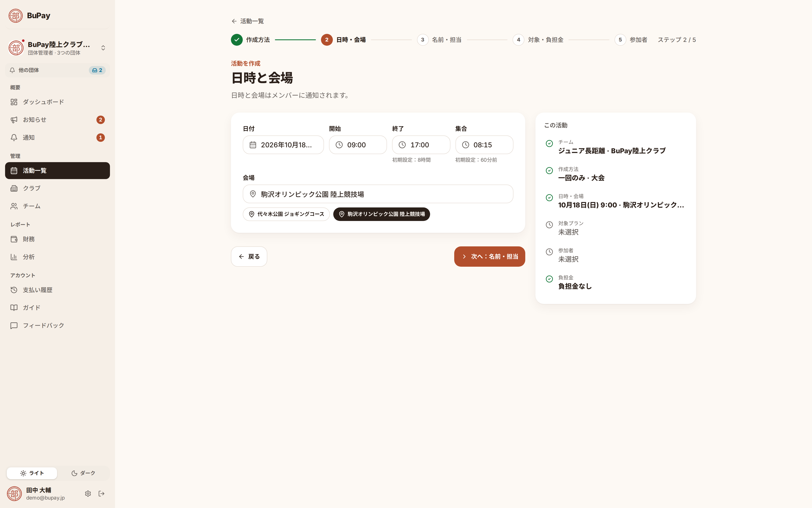The height and width of the screenshot is (508, 812).
Task: Open settings gear next to 田中 大輔
Action: (x=88, y=494)
